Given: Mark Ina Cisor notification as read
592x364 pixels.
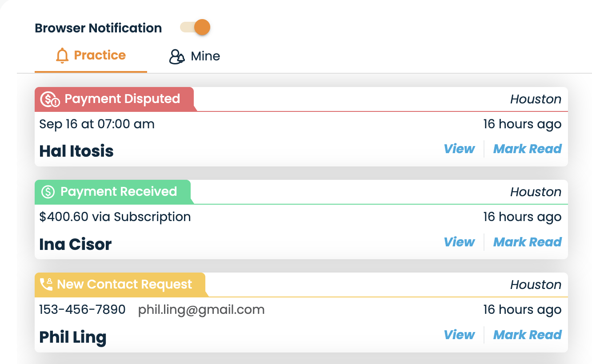Looking at the screenshot, I should tap(528, 242).
